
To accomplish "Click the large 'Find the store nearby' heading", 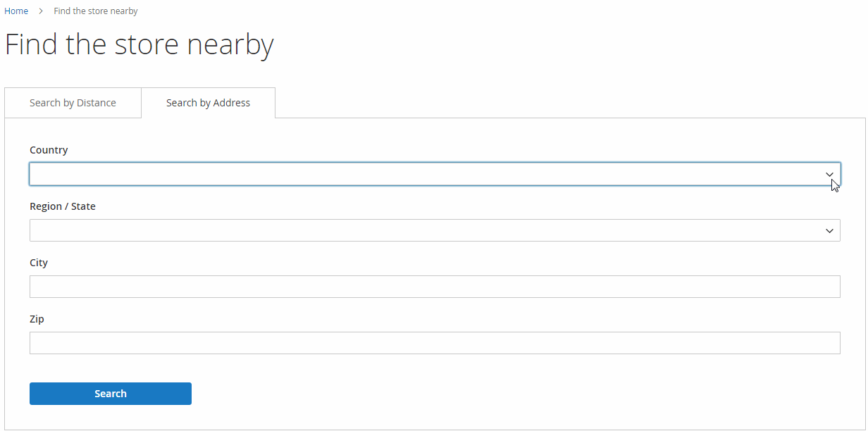I will point(139,44).
